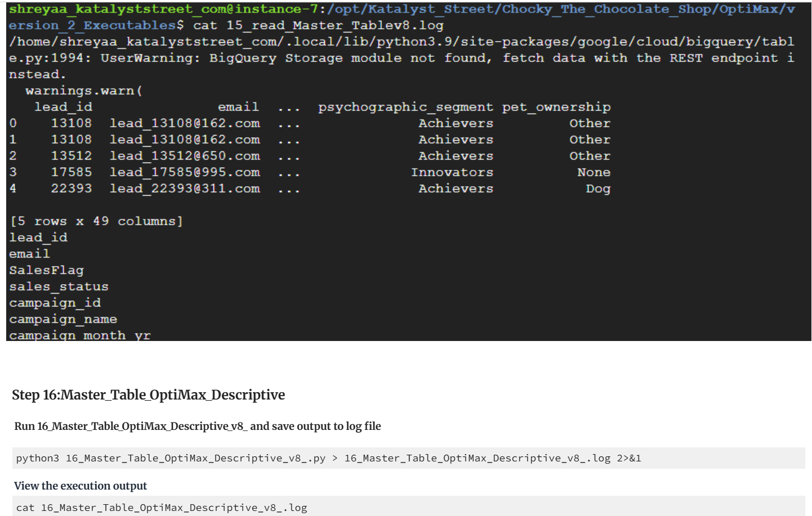Viewport: 812px width, 516px height.
Task: Click sales_status in the column list
Action: click(x=59, y=286)
